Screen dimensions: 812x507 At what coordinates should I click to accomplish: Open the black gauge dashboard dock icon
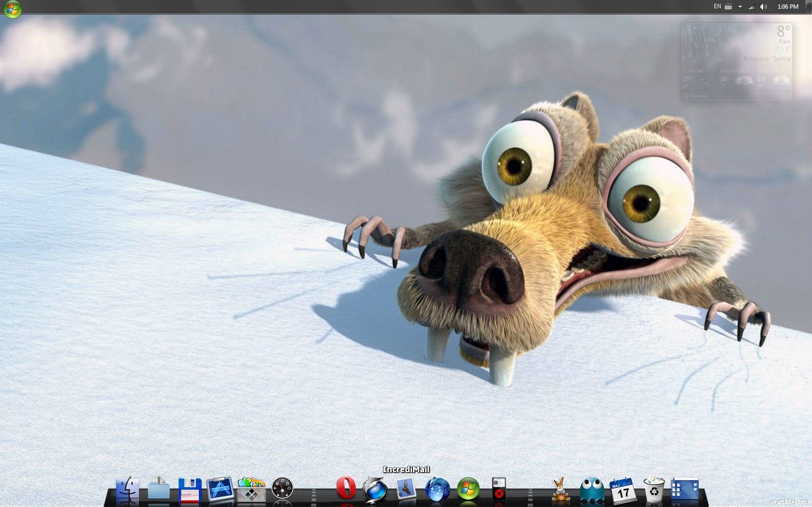282,489
